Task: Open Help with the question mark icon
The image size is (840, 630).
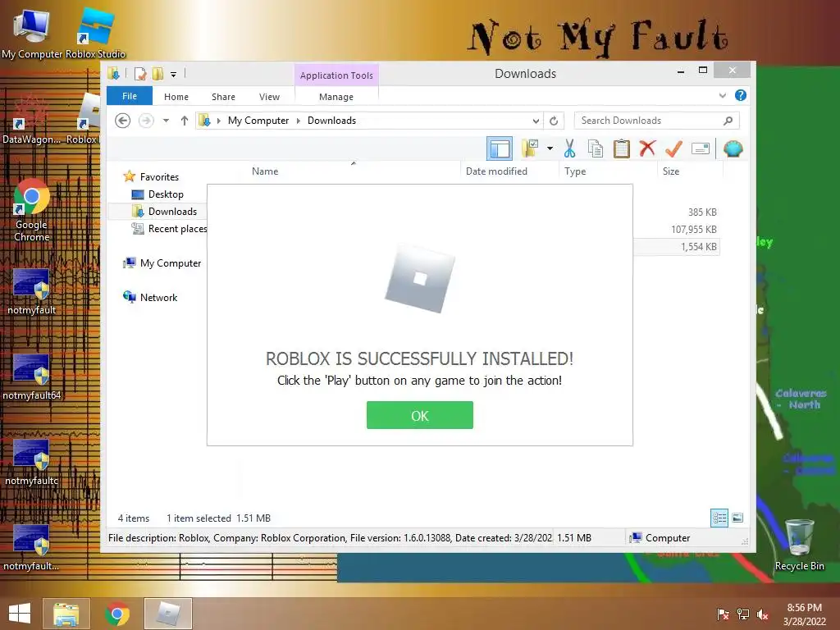Action: click(741, 95)
